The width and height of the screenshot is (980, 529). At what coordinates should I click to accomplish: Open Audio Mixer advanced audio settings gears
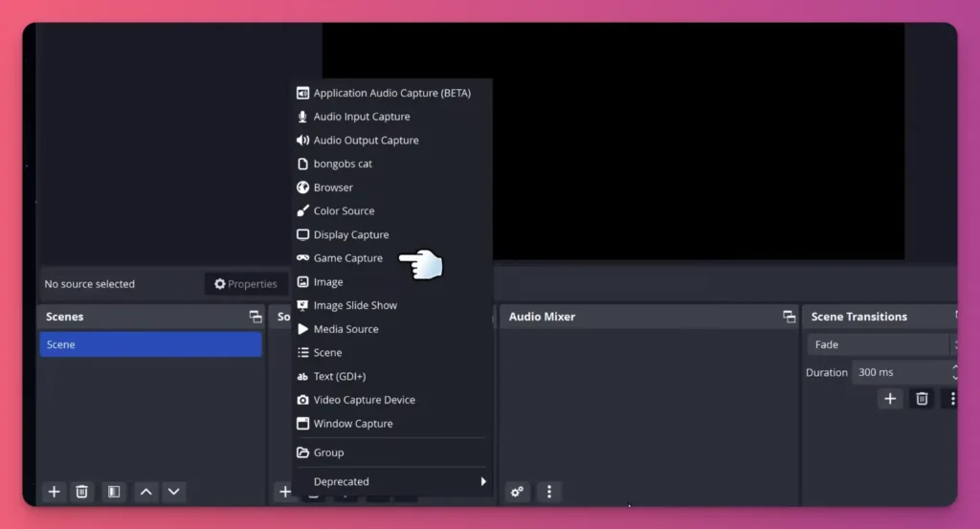pyautogui.click(x=517, y=492)
